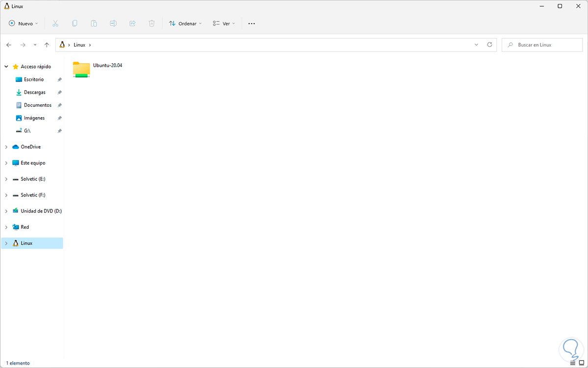The image size is (588, 368).
Task: Collapse the Acceso rápido section
Action: [6, 67]
